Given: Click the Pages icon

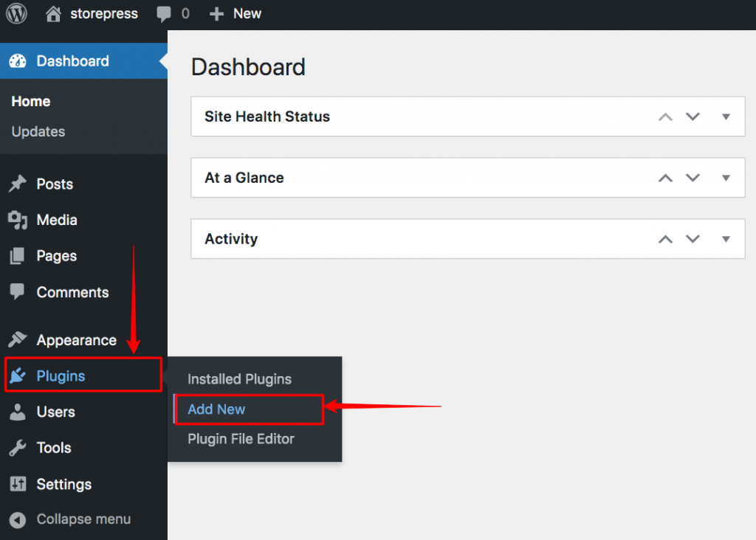Looking at the screenshot, I should coord(17,256).
